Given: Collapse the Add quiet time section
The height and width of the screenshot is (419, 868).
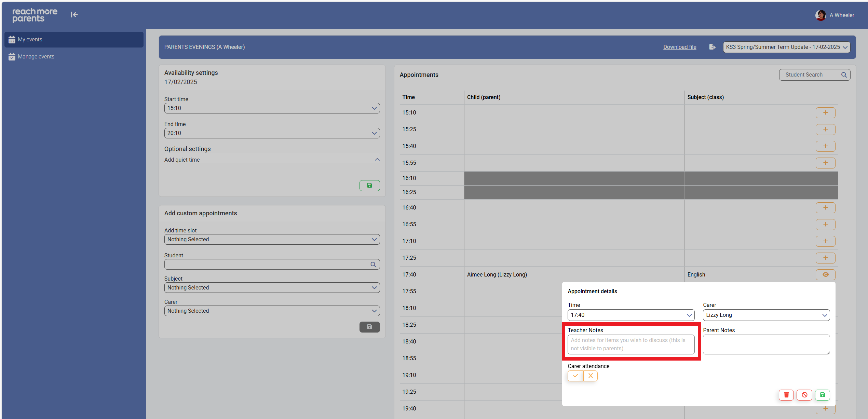Looking at the screenshot, I should click(377, 160).
